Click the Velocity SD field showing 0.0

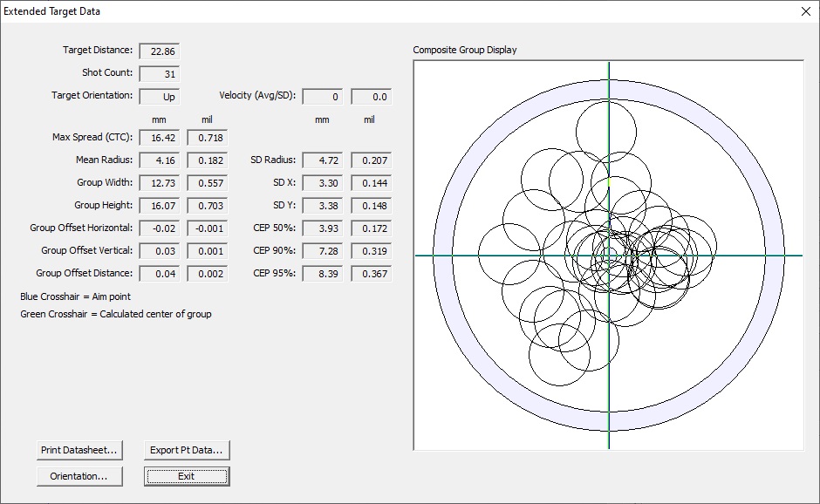pos(372,97)
